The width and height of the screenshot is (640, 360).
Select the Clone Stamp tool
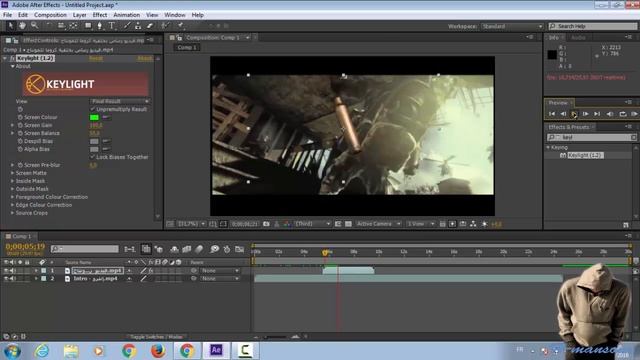(138, 26)
